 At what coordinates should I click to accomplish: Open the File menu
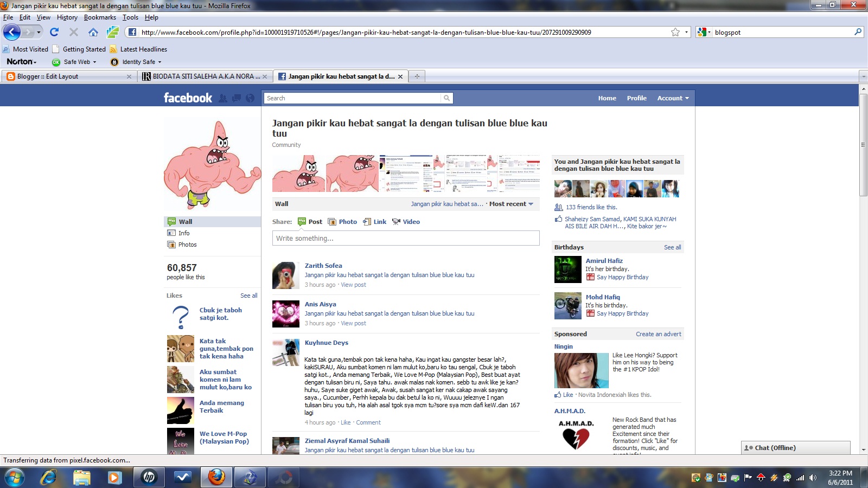(x=8, y=17)
